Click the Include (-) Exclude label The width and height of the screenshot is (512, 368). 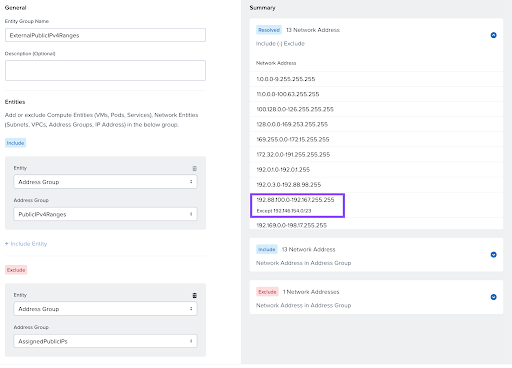click(x=280, y=44)
